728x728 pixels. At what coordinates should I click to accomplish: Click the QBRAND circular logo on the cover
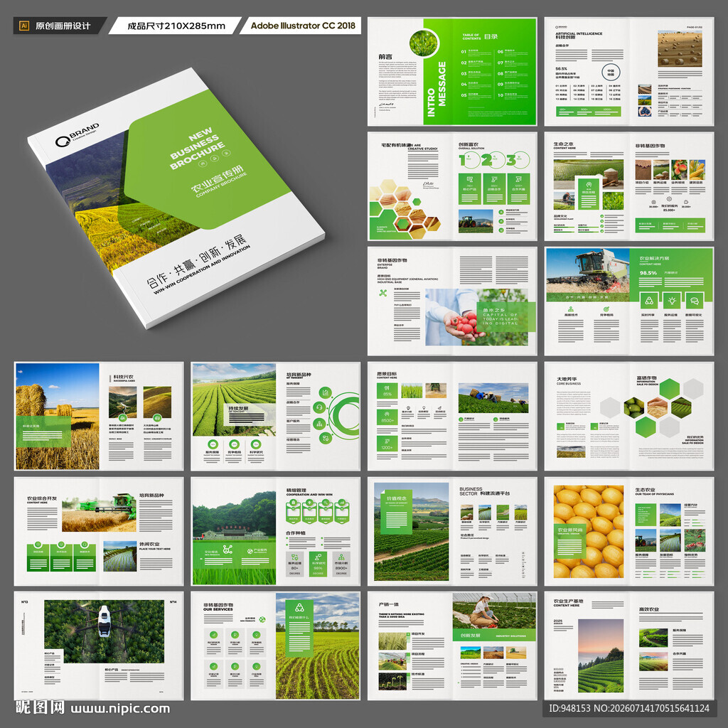coord(63,141)
